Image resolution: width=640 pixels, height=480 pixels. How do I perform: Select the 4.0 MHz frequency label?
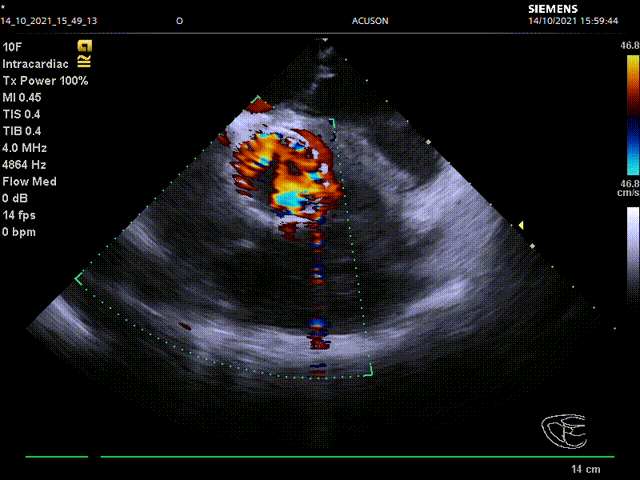[24, 147]
